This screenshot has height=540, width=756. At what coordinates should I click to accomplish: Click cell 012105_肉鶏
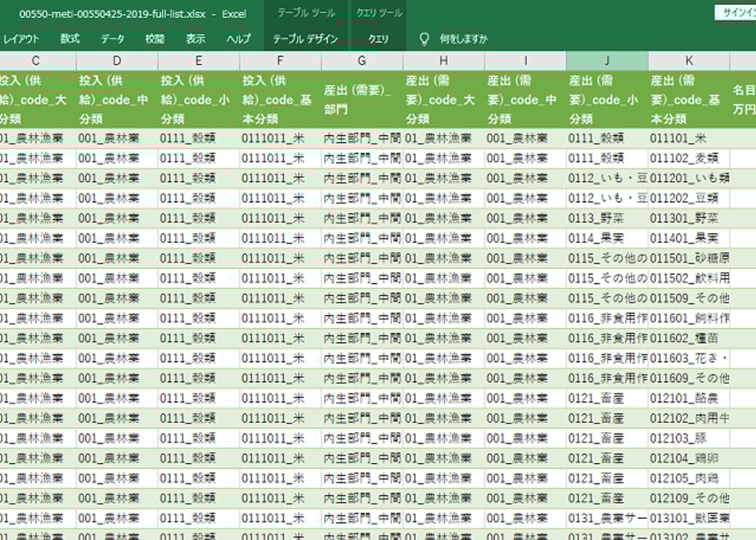(689, 479)
